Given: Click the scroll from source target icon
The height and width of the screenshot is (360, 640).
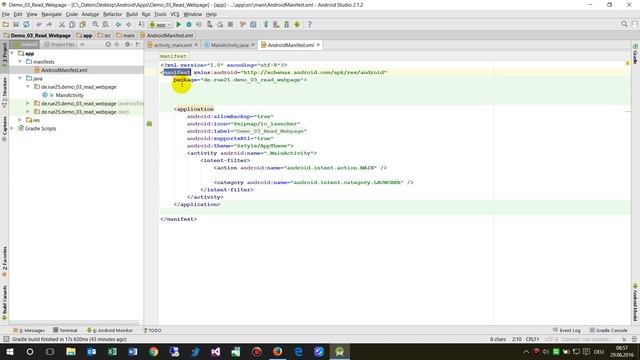Looking at the screenshot, I should (x=108, y=44).
